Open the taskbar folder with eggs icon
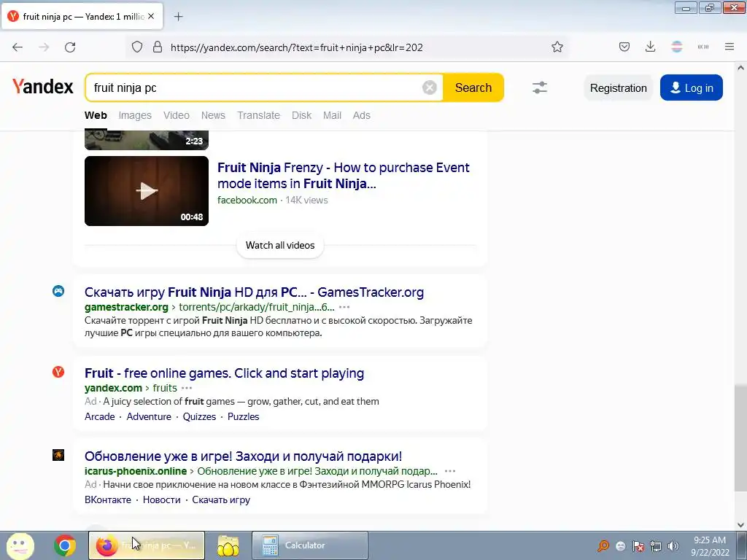The width and height of the screenshot is (747, 560). point(228,545)
